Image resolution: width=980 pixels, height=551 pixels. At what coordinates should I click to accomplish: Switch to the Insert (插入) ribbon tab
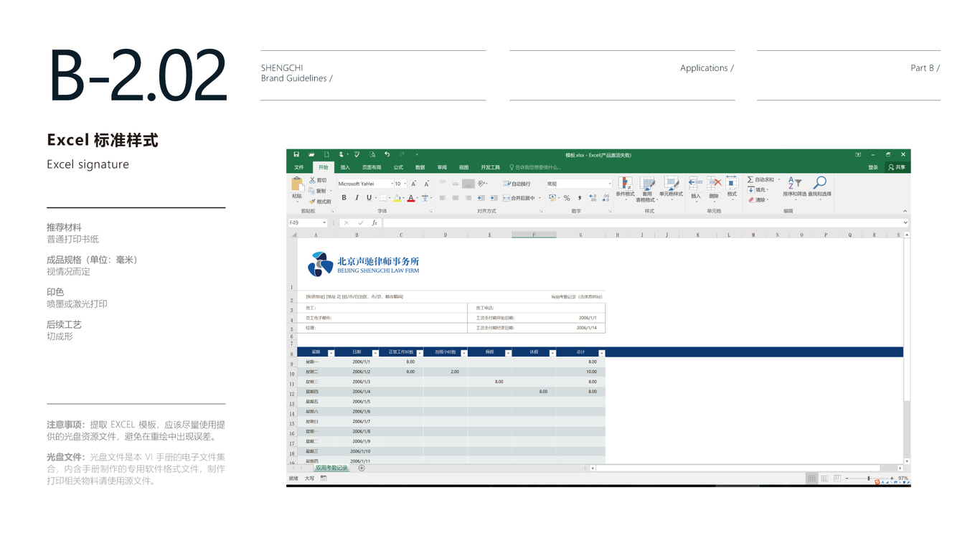click(x=345, y=167)
